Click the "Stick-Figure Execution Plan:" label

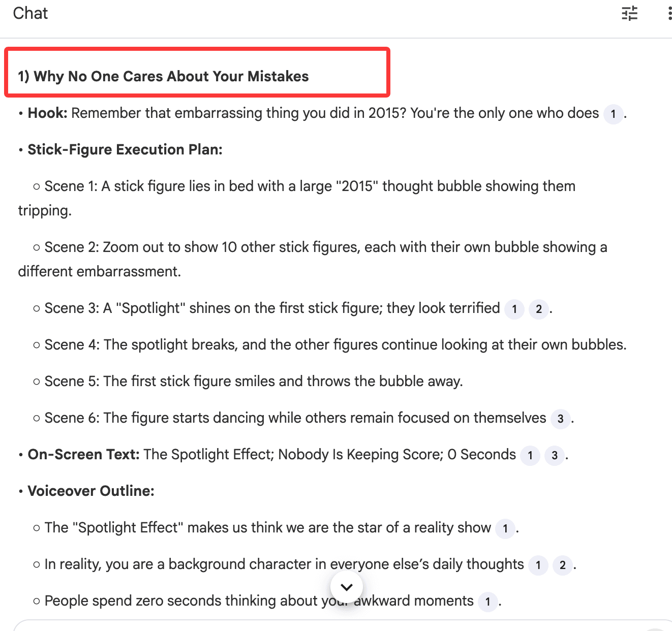pos(125,149)
